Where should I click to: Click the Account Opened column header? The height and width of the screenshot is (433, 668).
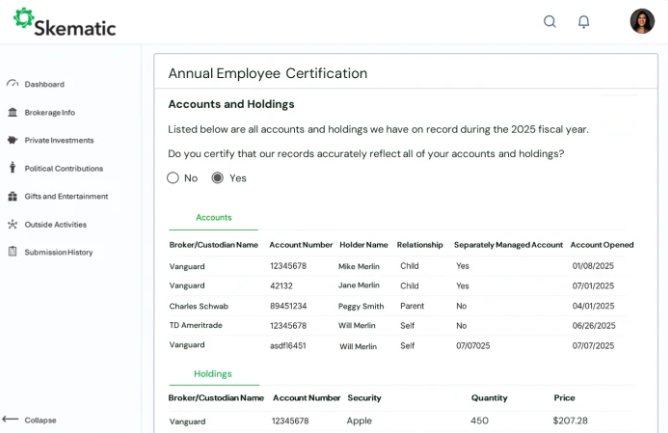601,245
